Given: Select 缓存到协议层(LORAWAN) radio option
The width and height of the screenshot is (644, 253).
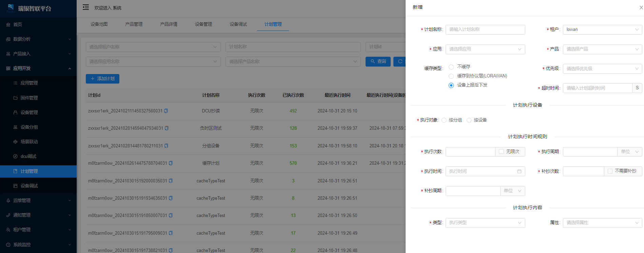Looking at the screenshot, I should click(x=451, y=76).
